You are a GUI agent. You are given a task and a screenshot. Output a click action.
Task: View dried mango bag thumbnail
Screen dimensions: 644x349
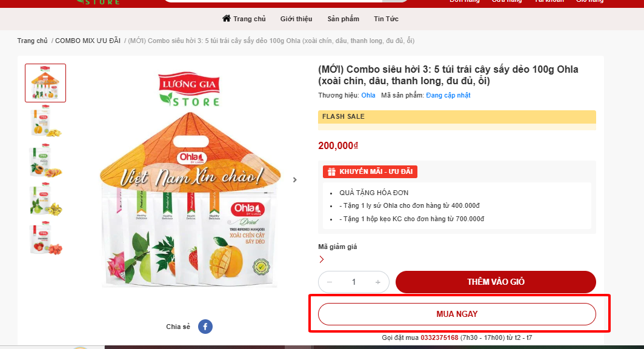point(45,122)
